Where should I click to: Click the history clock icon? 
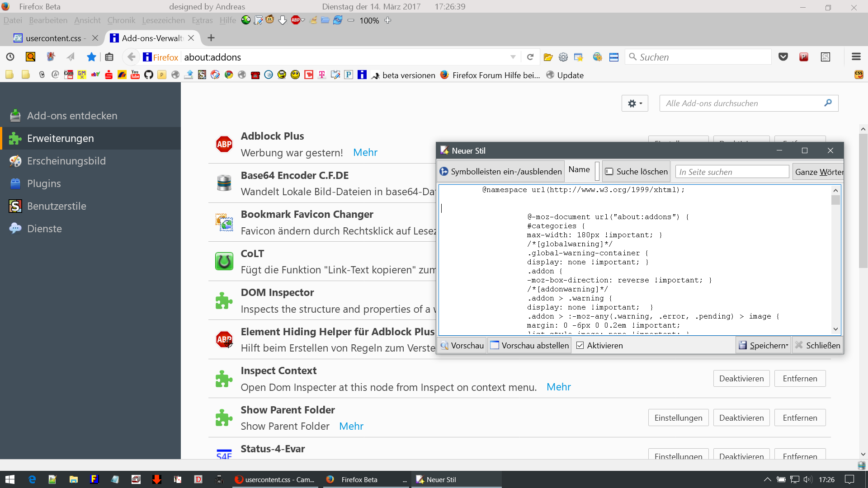pos(10,57)
